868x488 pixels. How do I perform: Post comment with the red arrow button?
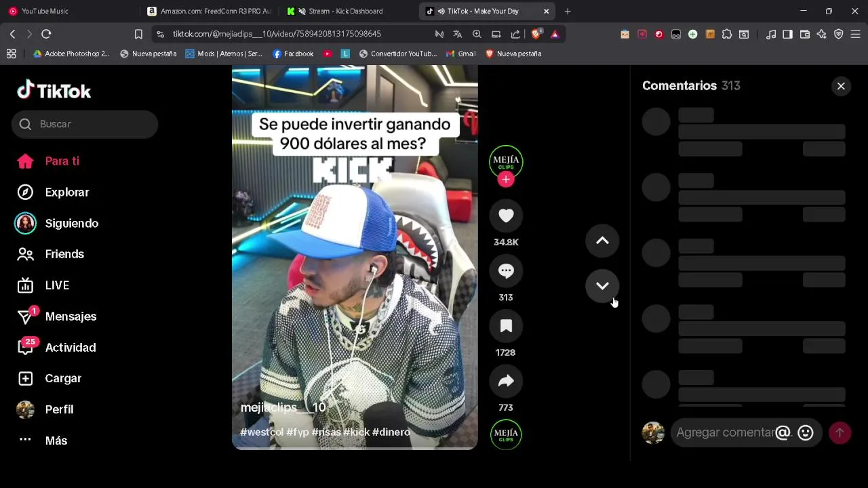pos(840,432)
